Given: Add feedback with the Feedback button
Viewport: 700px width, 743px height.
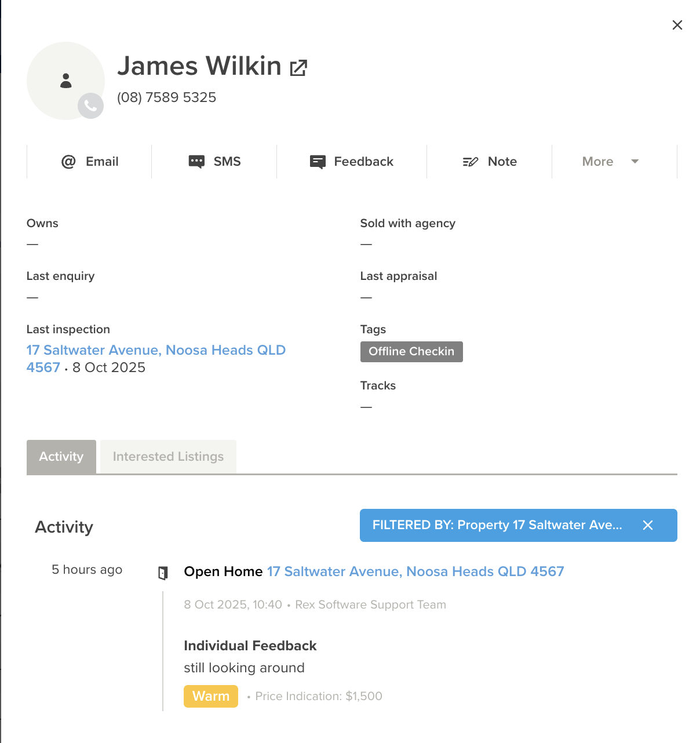Looking at the screenshot, I should tap(352, 162).
